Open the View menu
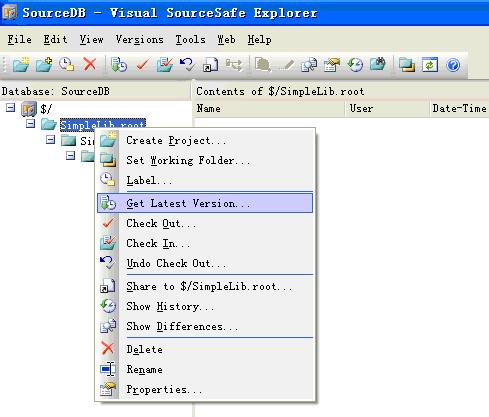489x417 pixels. point(91,39)
